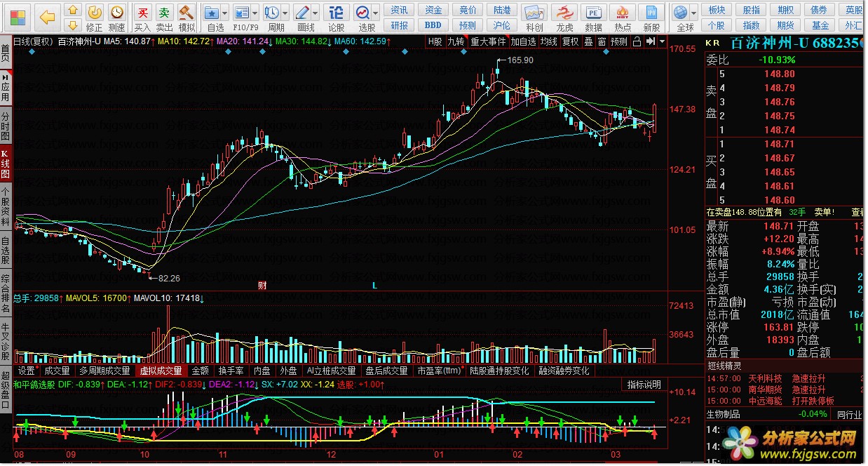Click the 设置 indicator settings button

pyautogui.click(x=27, y=371)
